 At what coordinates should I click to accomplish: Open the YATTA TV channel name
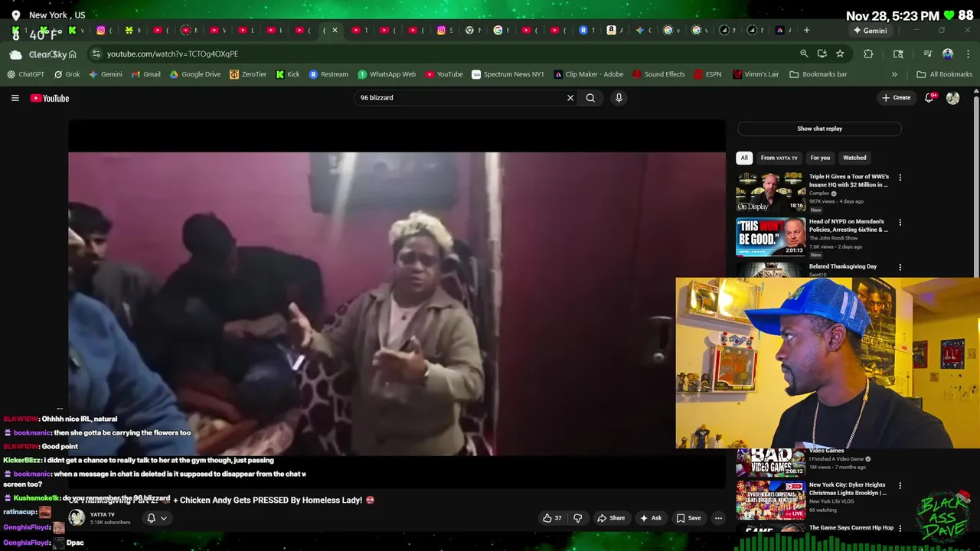[103, 515]
